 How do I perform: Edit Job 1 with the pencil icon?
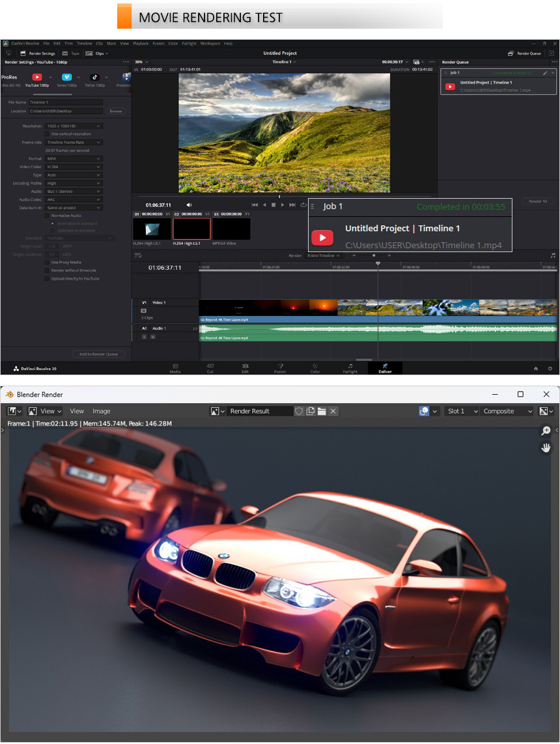coord(545,73)
